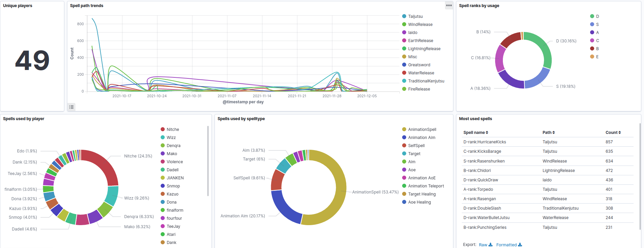Screen dimensions: 644x248
Task: Click the Most used spells table scrollbar
Action: pos(640,176)
